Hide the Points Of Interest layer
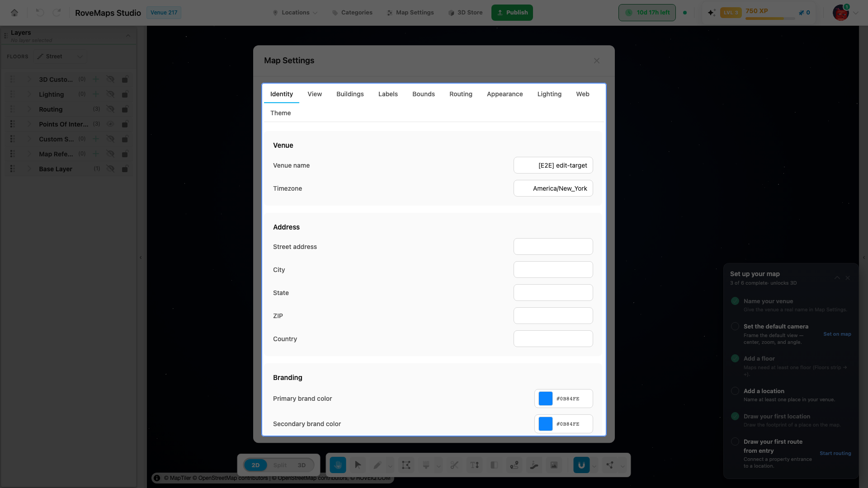The width and height of the screenshot is (868, 488). [110, 124]
